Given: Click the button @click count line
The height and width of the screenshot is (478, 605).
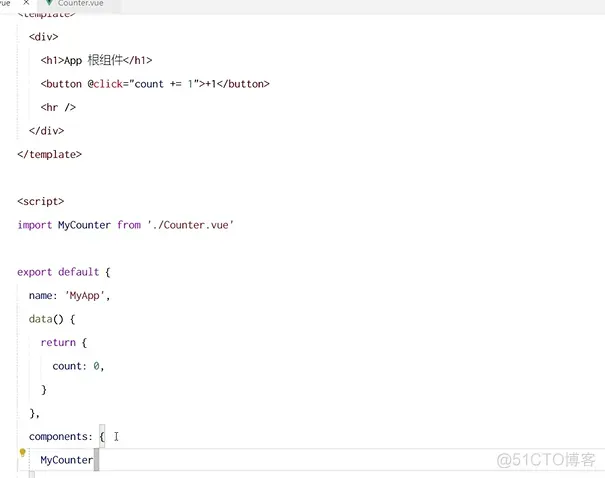Looking at the screenshot, I should (x=155, y=84).
